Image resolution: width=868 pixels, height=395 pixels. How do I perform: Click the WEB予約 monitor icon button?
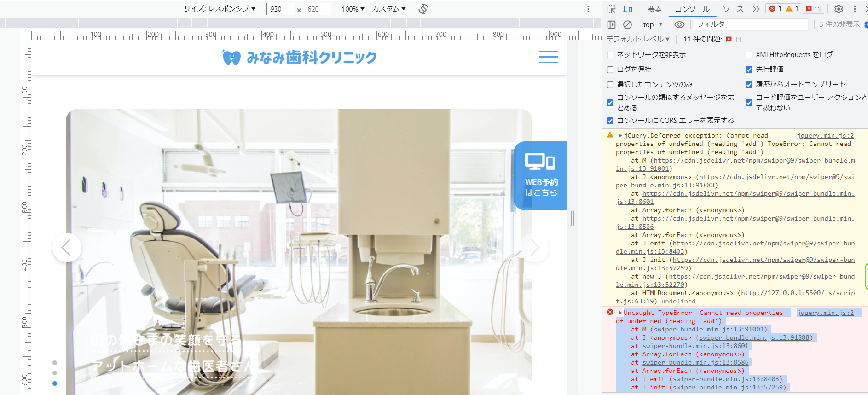(540, 175)
